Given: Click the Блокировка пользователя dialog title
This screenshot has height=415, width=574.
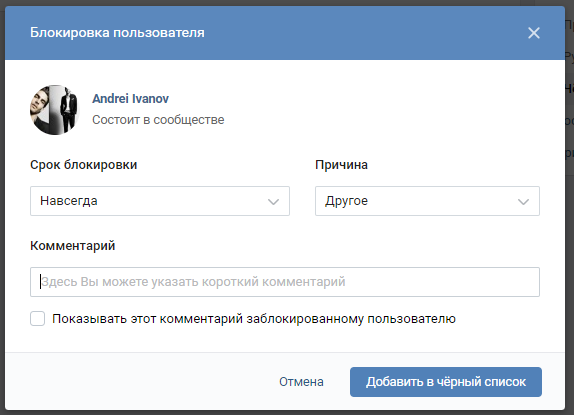Looking at the screenshot, I should coord(117,33).
